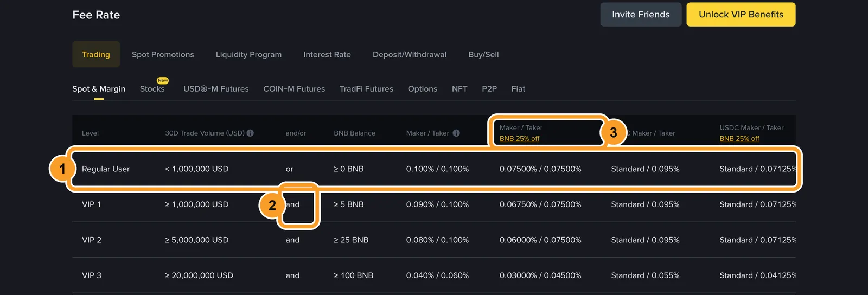Click the ≥ 20,000,000 USD volume cell
This screenshot has width=868, height=295.
click(x=199, y=275)
